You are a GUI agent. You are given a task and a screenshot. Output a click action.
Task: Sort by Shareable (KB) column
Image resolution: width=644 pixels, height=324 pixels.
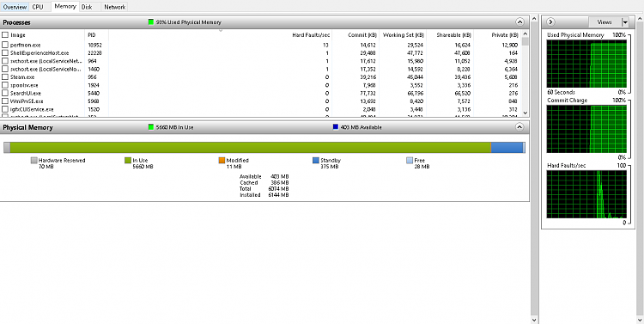454,35
